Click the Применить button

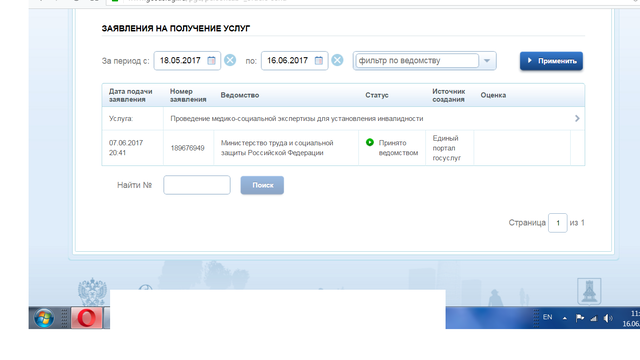pos(551,61)
